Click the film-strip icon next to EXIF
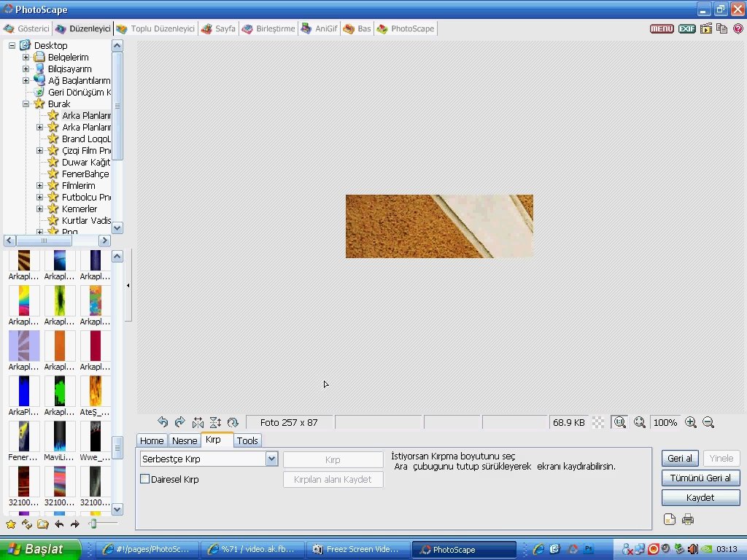The height and width of the screenshot is (560, 747). (x=706, y=28)
